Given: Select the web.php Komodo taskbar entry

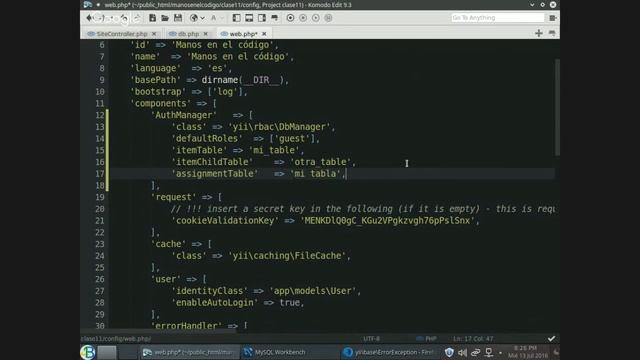Looking at the screenshot, I should [189, 352].
